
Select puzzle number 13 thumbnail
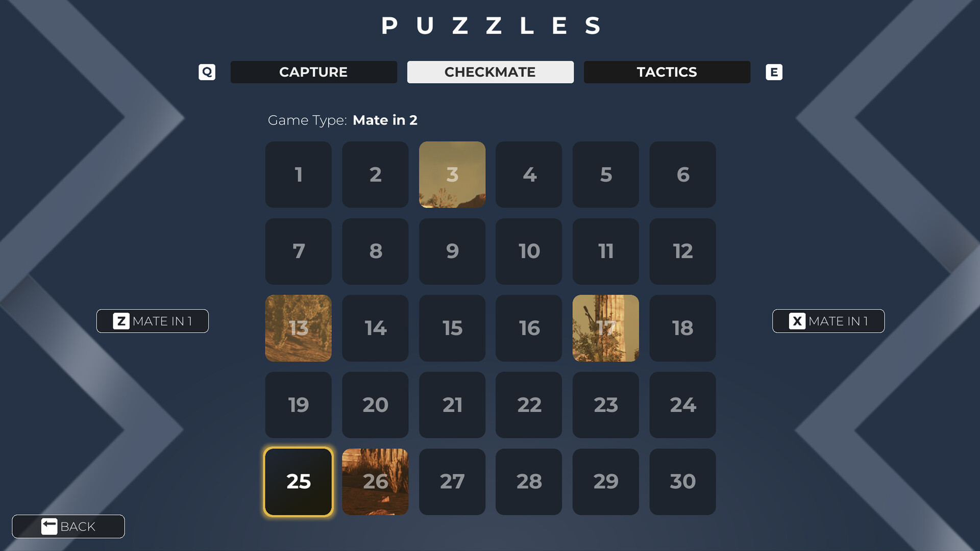298,328
